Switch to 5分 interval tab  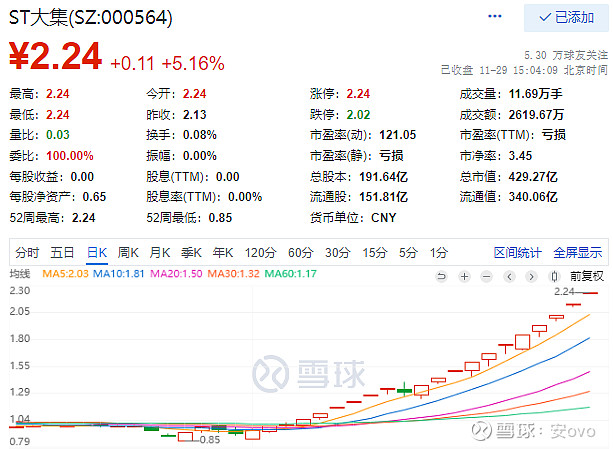coord(408,253)
